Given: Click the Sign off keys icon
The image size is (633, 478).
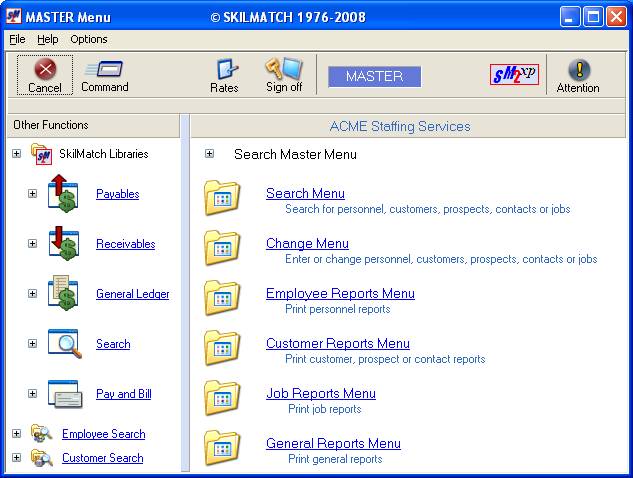Looking at the screenshot, I should pos(284,68).
